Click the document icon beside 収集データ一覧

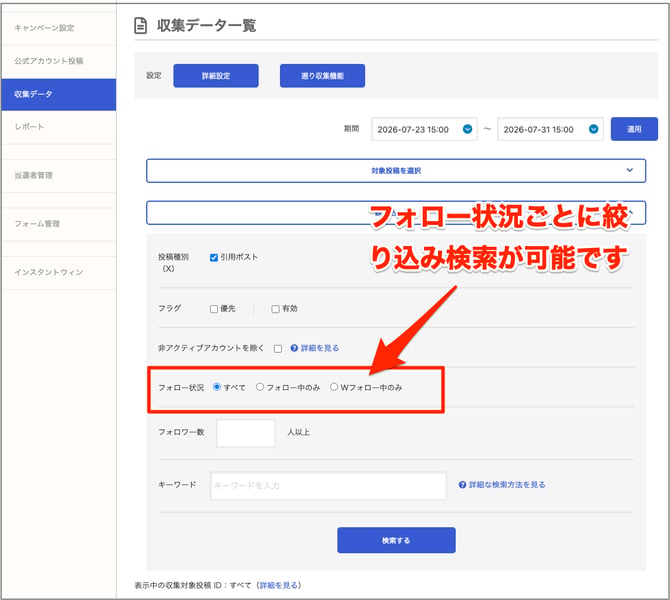(140, 26)
